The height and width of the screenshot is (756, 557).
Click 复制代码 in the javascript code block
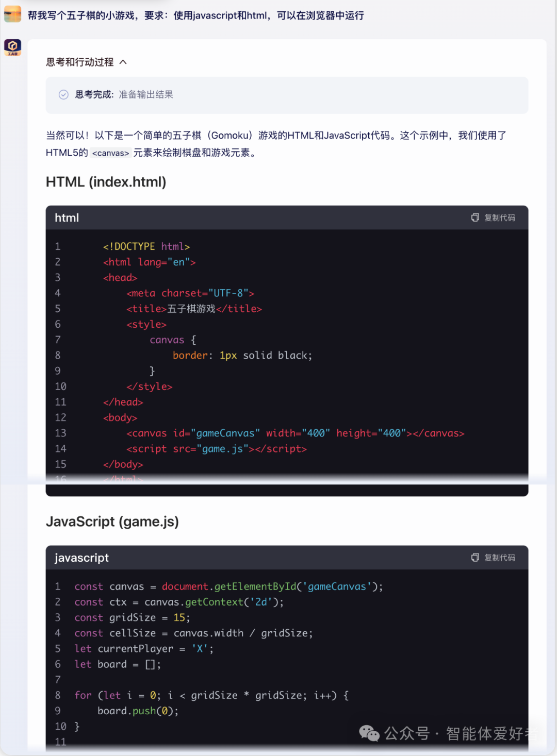tap(499, 558)
